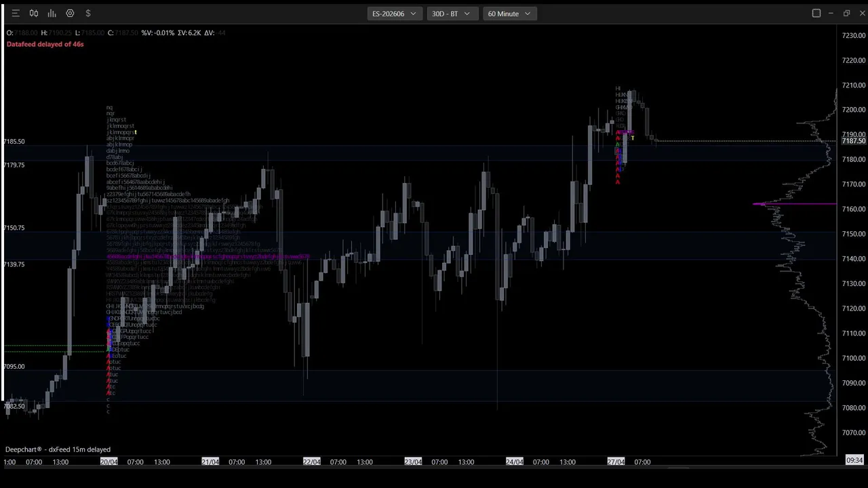This screenshot has height=488, width=868.
Task: Click the rounded square layout icon
Action: 816,13
